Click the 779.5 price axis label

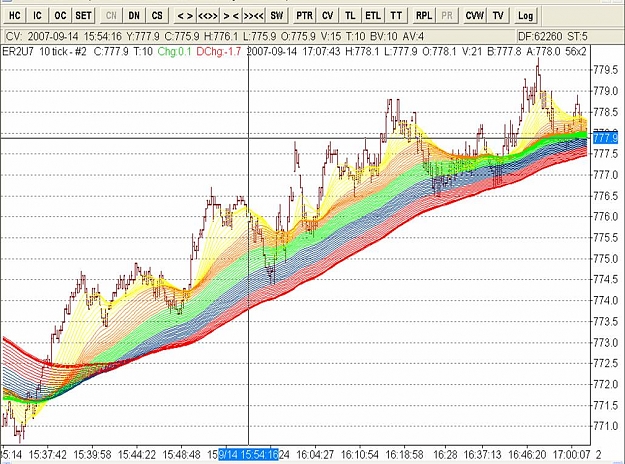pos(605,70)
